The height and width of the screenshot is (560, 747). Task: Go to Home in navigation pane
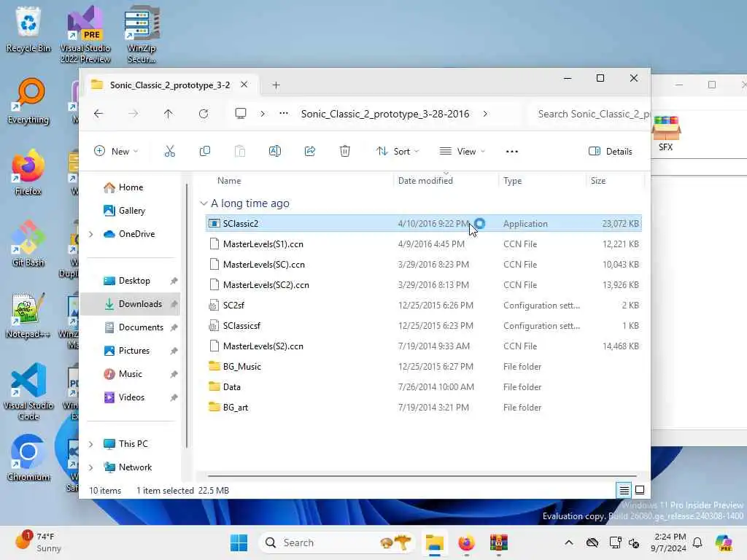point(123,187)
